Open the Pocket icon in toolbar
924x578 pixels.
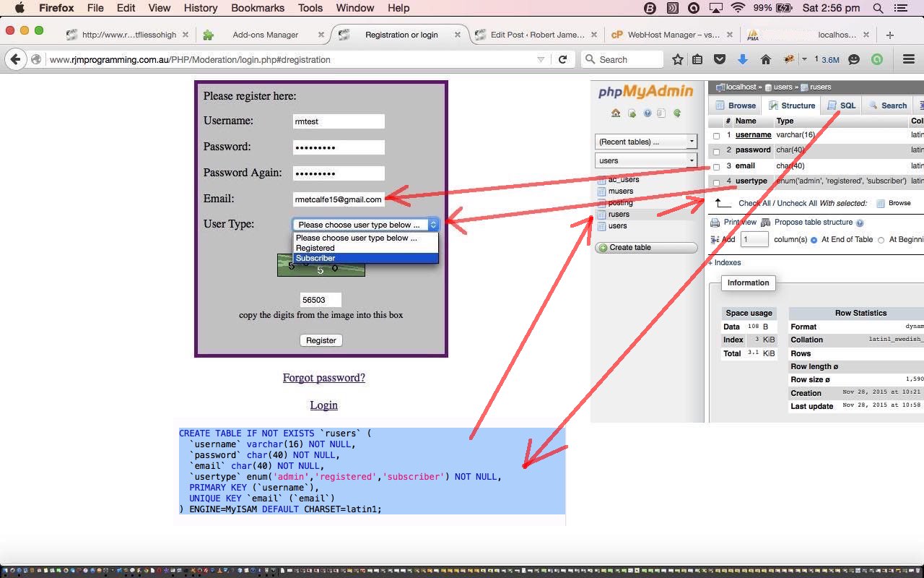[720, 59]
